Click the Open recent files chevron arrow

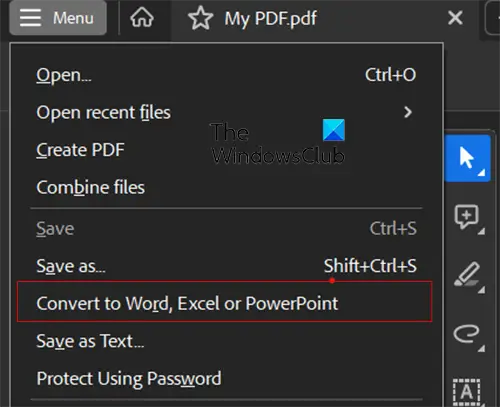[x=408, y=112]
